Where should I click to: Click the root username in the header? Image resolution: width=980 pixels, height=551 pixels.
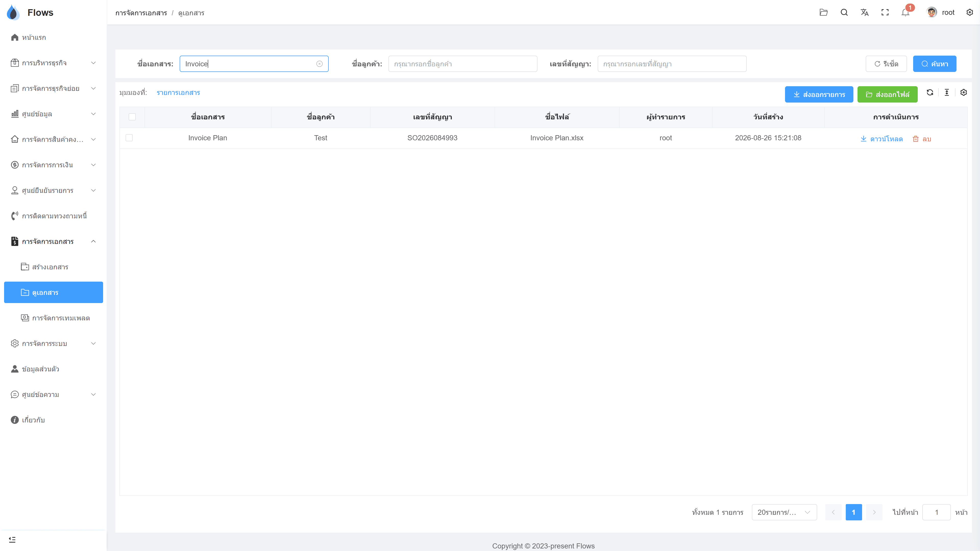point(948,12)
